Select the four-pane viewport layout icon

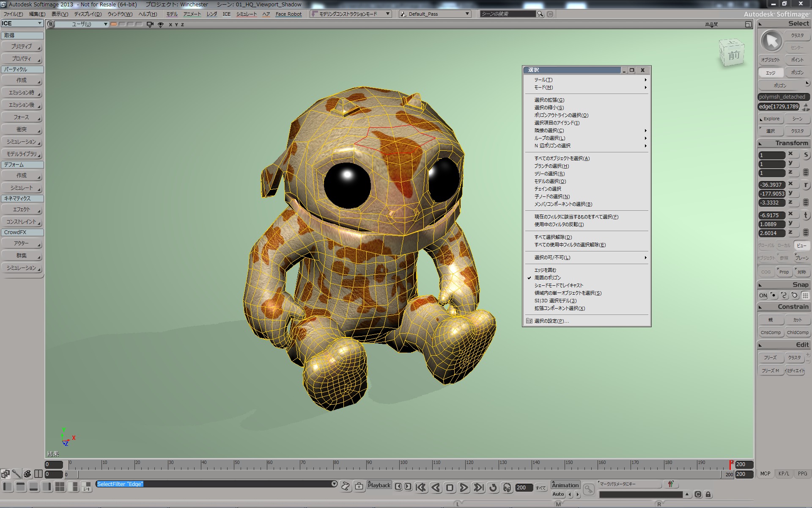[x=60, y=487]
